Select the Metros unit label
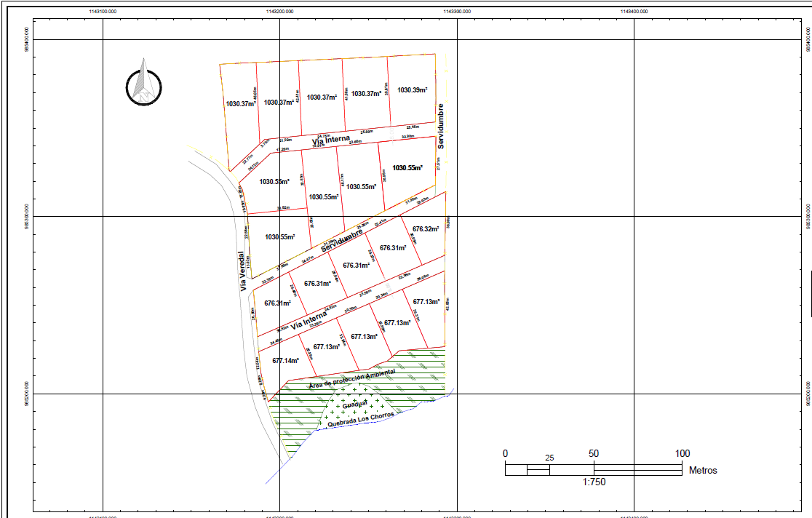The height and width of the screenshot is (518, 812). tap(703, 470)
